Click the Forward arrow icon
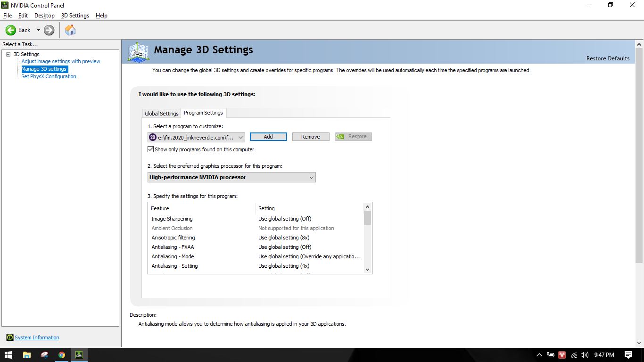The width and height of the screenshot is (644, 362). (49, 30)
